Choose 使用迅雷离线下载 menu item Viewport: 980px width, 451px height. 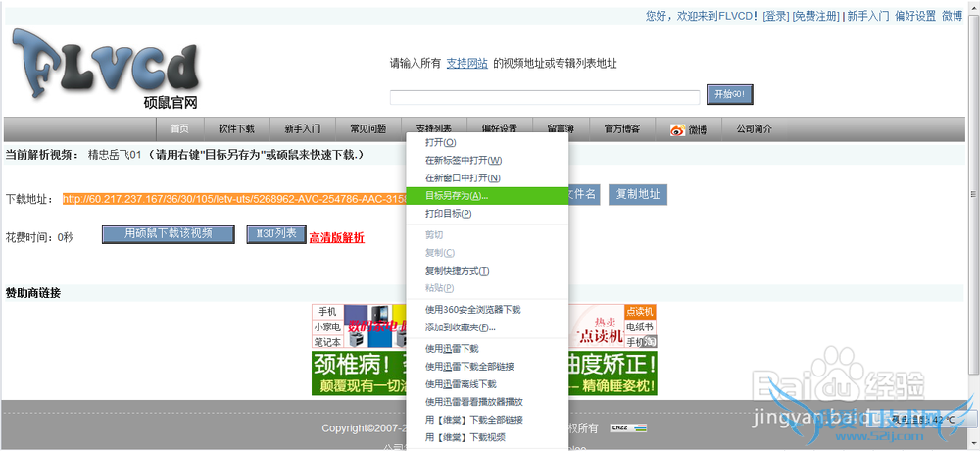pyautogui.click(x=487, y=383)
